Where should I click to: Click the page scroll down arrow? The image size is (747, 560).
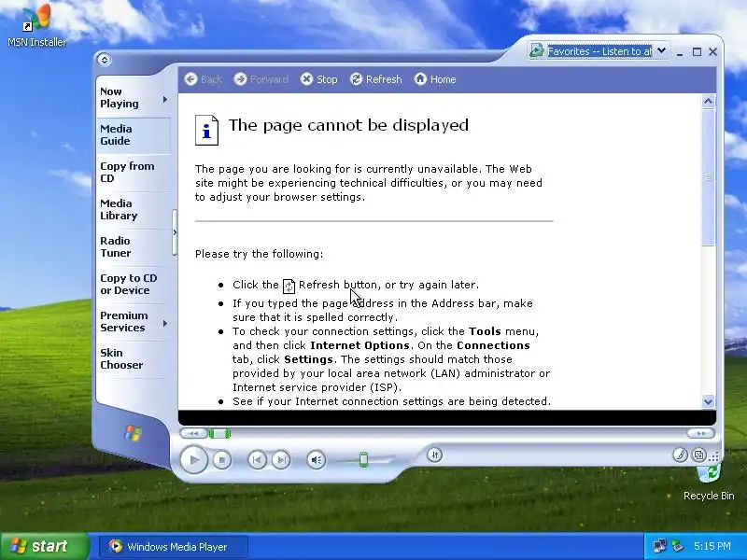[708, 401]
